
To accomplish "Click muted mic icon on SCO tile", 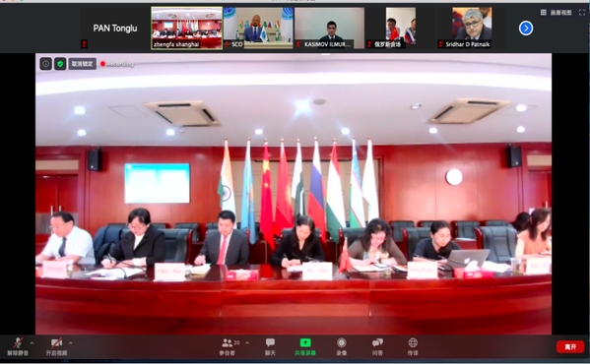I will [x=227, y=44].
